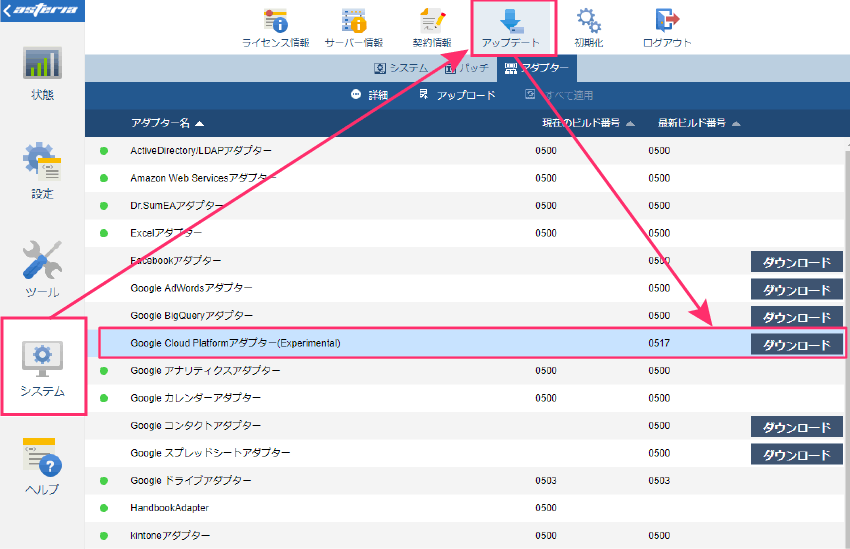This screenshot has width=850, height=549.
Task: Download Google Cloud Platformアダプター
Action: [796, 345]
